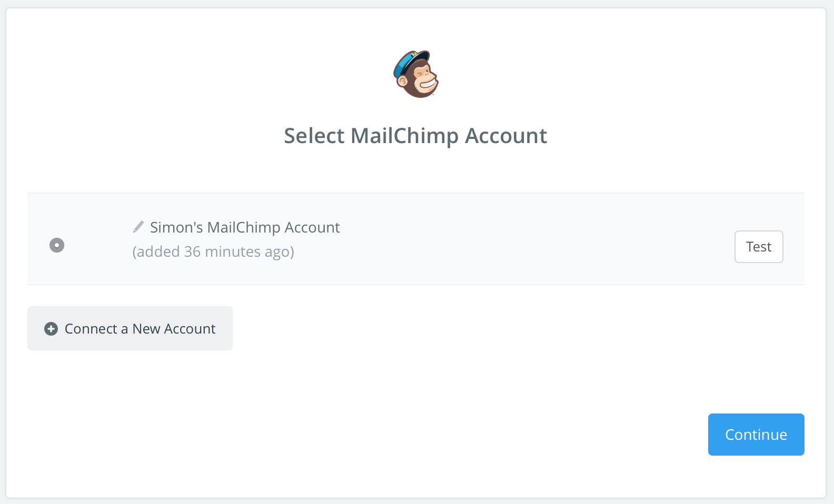834x504 pixels.
Task: Click the added 36 minutes ago text
Action: click(x=213, y=251)
